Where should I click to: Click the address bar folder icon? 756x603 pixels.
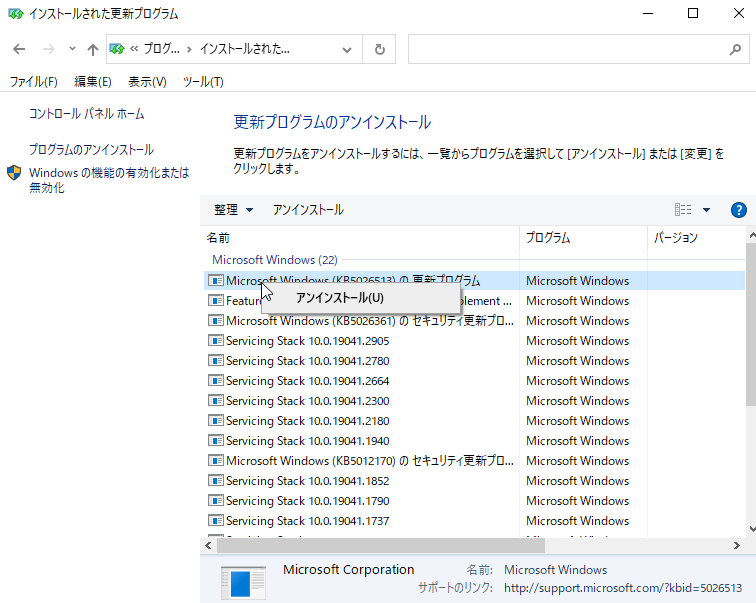click(x=117, y=49)
